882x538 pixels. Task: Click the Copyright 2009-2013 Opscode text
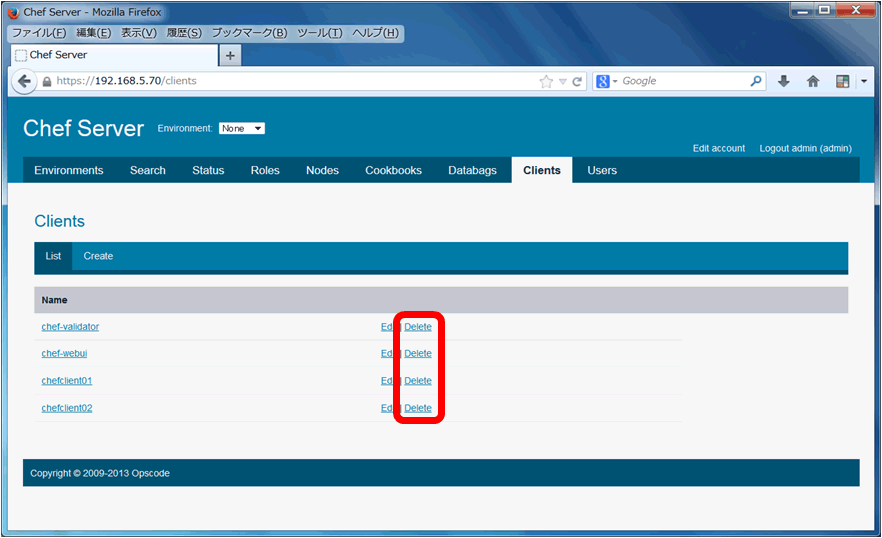(x=100, y=474)
